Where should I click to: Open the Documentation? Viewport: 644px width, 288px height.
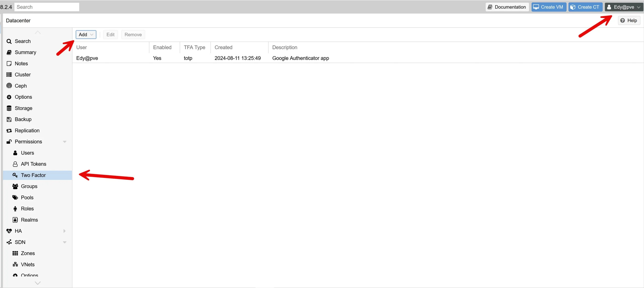(x=507, y=7)
